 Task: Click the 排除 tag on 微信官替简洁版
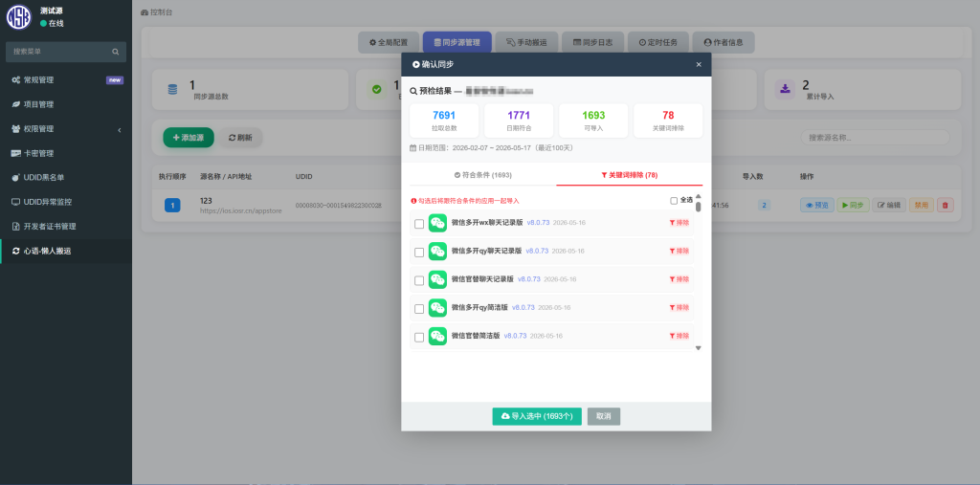tap(679, 336)
